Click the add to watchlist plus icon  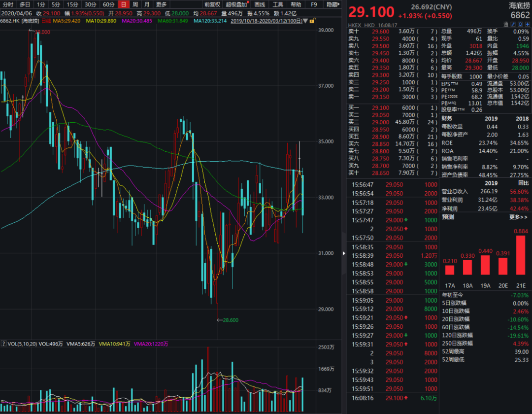click(527, 24)
